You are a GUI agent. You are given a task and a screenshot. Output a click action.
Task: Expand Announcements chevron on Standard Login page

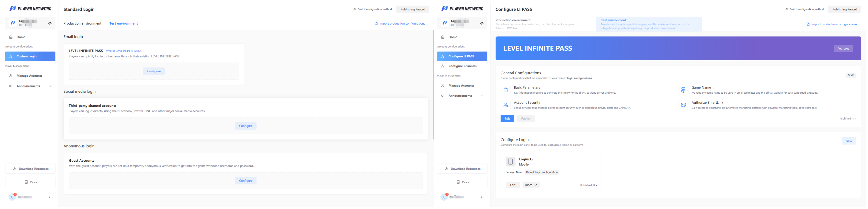(x=50, y=86)
